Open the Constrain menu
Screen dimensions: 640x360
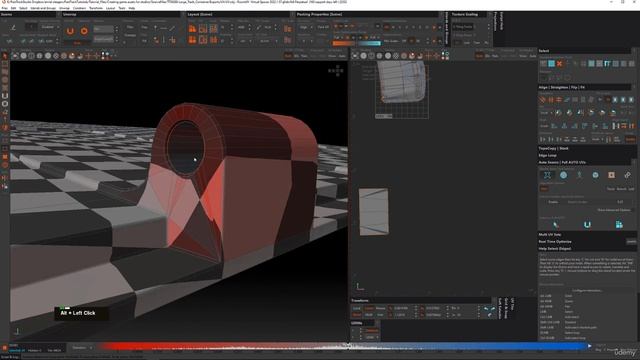(x=79, y=8)
